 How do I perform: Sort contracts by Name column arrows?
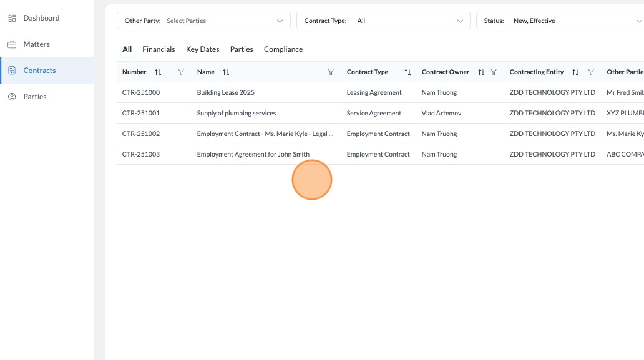point(226,72)
